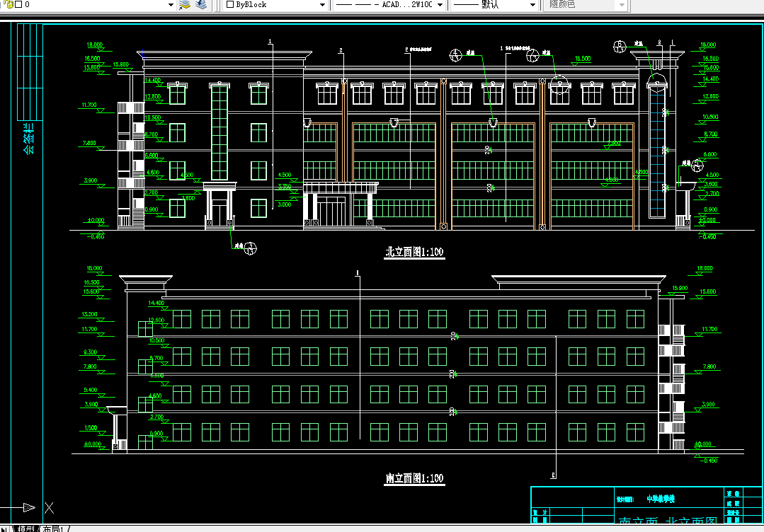The width and height of the screenshot is (764, 532).
Task: Click the tab scroll arrow beside 模型
Action: (4, 529)
